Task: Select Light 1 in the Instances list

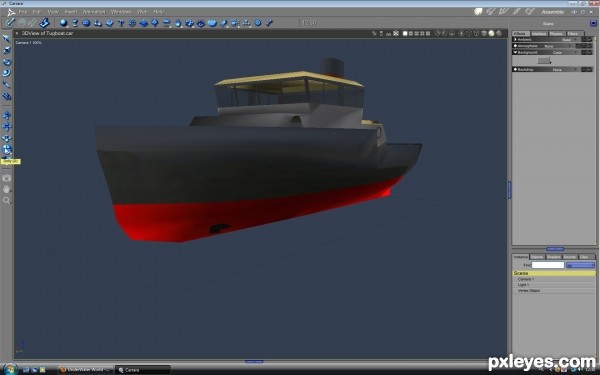Action: point(554,285)
